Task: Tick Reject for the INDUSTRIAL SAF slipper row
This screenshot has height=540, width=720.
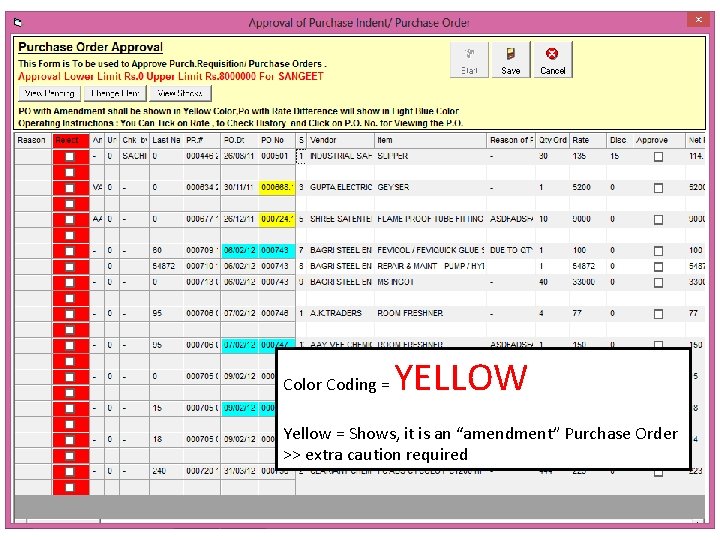Action: pos(69,157)
